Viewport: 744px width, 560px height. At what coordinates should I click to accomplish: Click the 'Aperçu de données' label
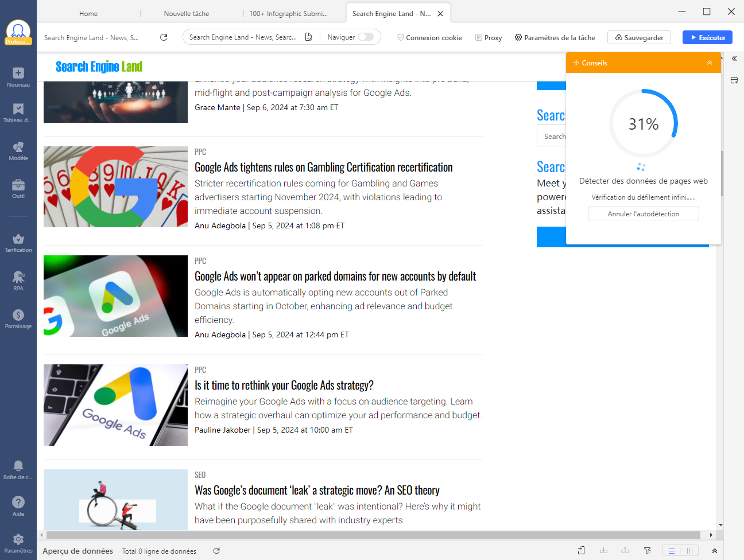coord(77,551)
